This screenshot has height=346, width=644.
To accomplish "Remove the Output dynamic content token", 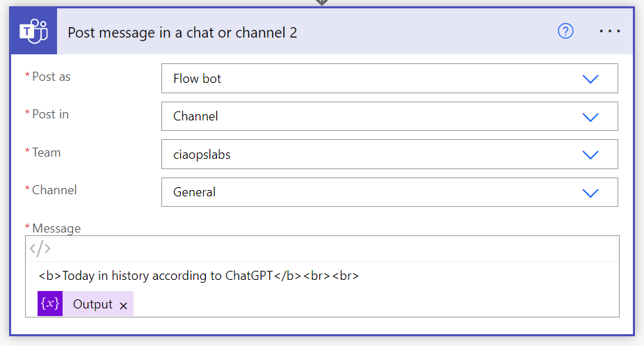I will pyautogui.click(x=123, y=305).
